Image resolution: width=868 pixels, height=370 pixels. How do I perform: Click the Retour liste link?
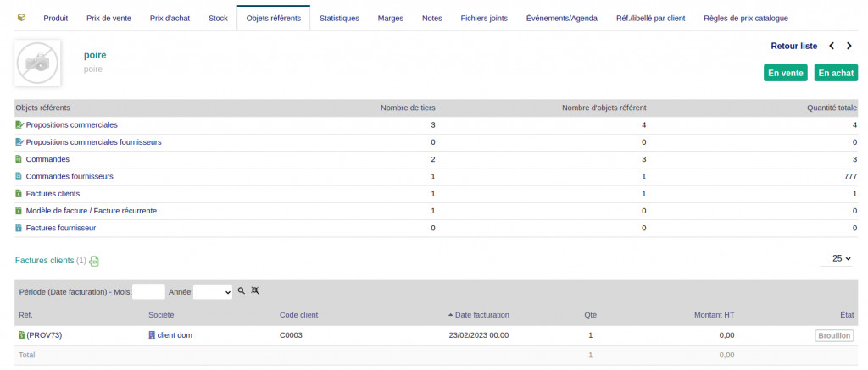pyautogui.click(x=793, y=46)
